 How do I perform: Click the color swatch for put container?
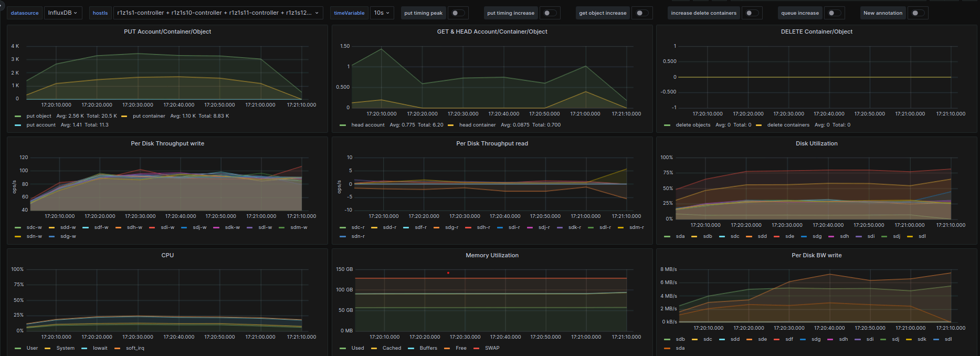[x=124, y=116]
